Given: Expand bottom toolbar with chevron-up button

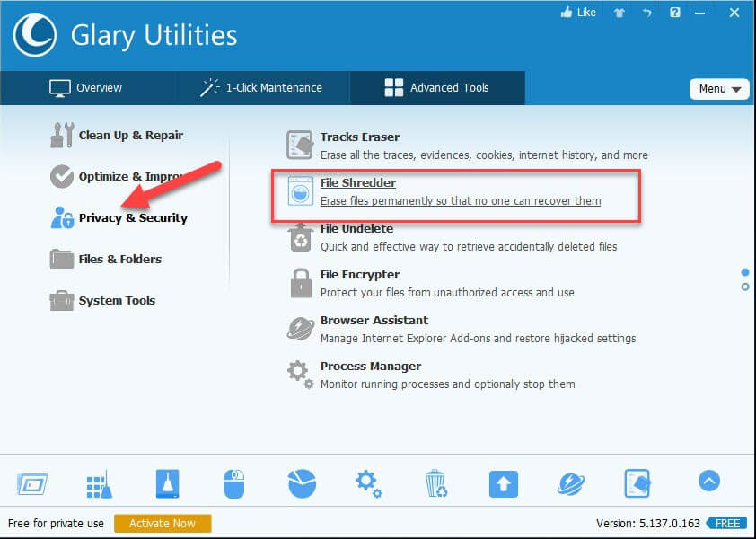Looking at the screenshot, I should (708, 482).
